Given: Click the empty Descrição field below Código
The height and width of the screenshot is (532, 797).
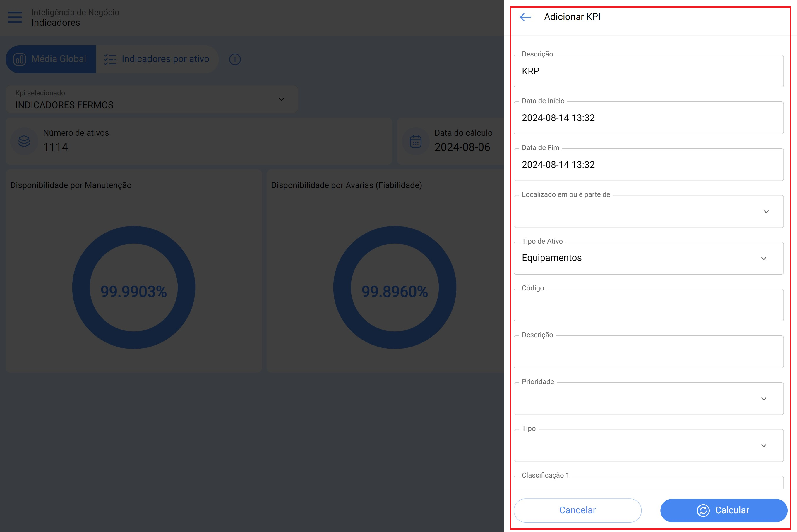Looking at the screenshot, I should coord(648,352).
